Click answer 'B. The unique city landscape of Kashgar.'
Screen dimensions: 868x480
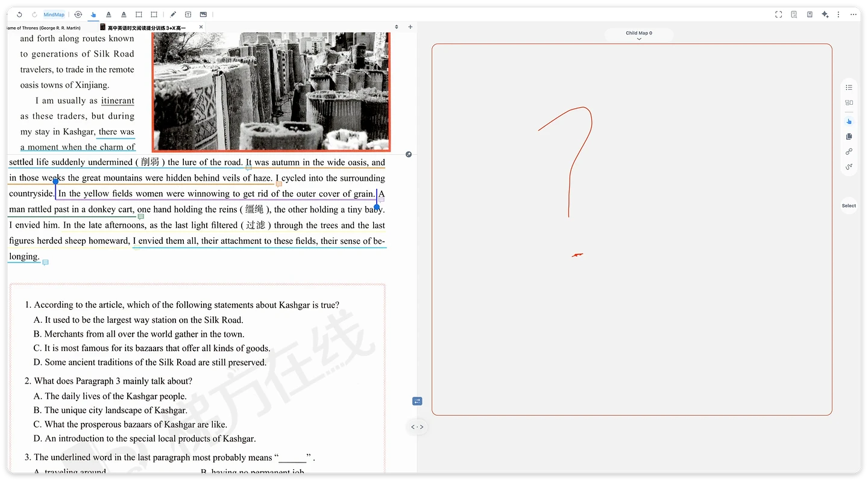110,410
